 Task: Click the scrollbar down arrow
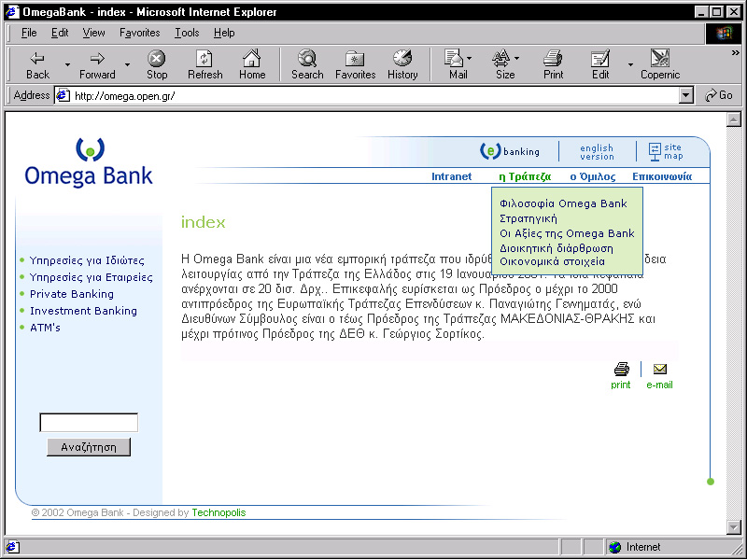point(734,526)
